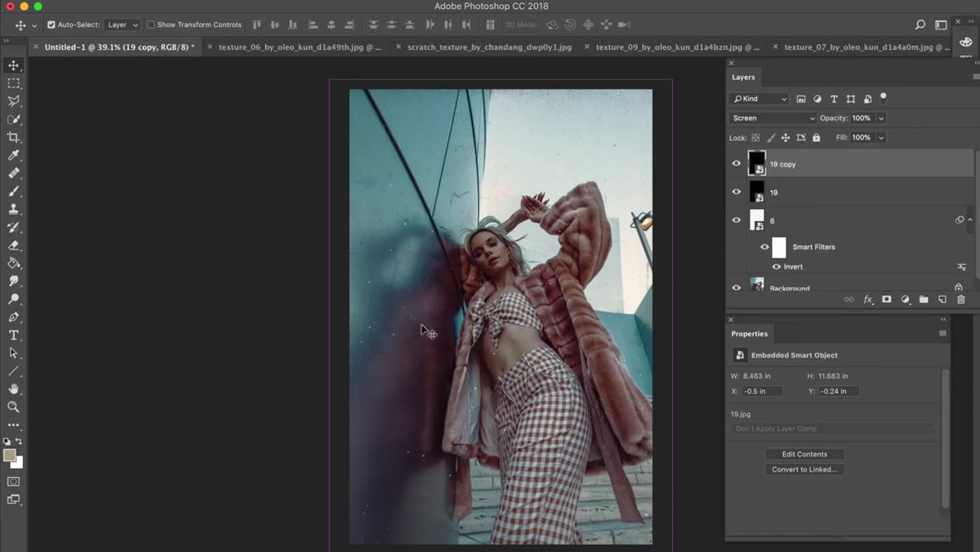980x552 pixels.
Task: Click the Change Screen Mode icon
Action: pos(13,499)
